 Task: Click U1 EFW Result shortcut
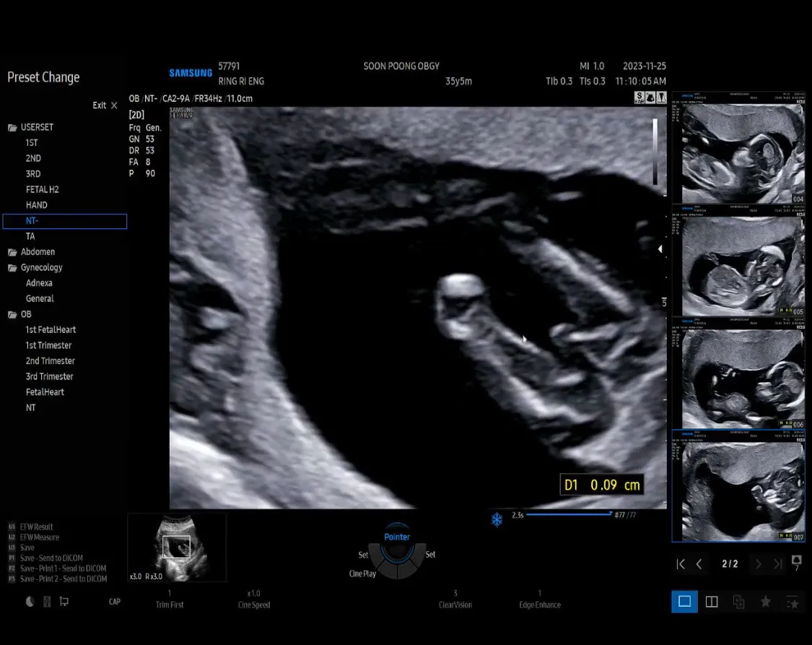pos(31,527)
